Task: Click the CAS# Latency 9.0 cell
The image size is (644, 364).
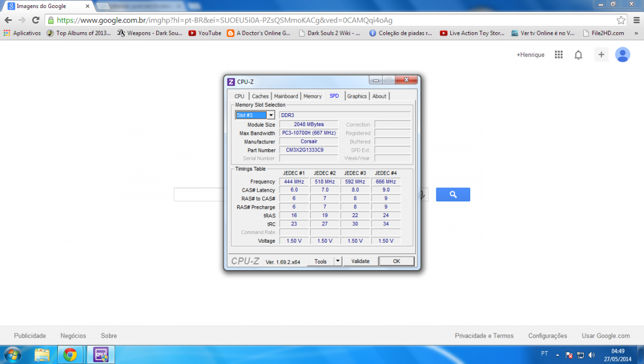Action: [x=386, y=190]
